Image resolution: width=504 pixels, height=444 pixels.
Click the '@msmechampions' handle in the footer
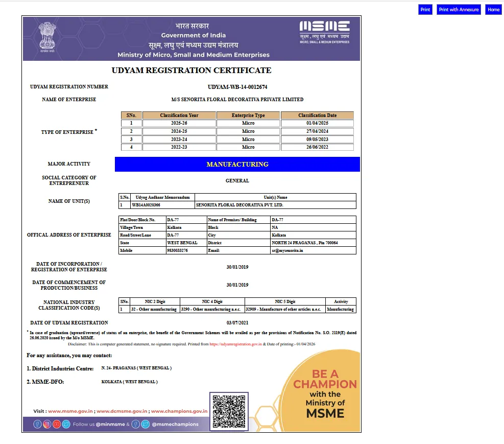[175, 425]
